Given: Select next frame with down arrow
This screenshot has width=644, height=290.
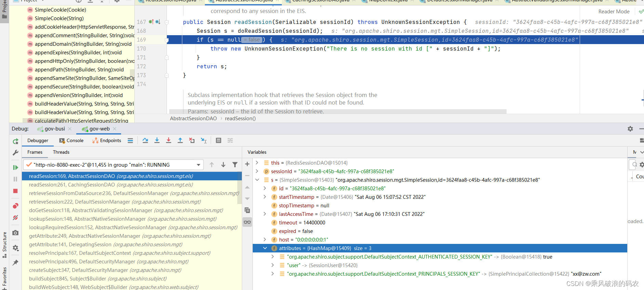Looking at the screenshot, I should (x=223, y=165).
